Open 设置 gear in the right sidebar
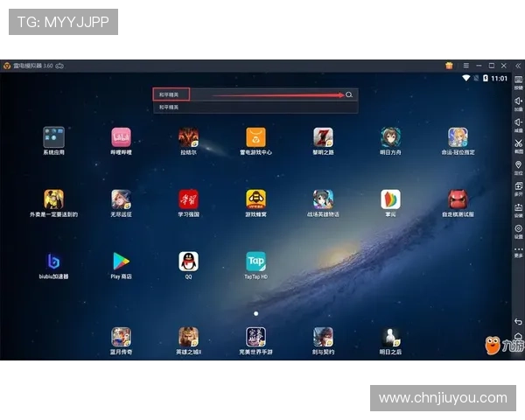The width and height of the screenshot is (525, 420). (518, 228)
